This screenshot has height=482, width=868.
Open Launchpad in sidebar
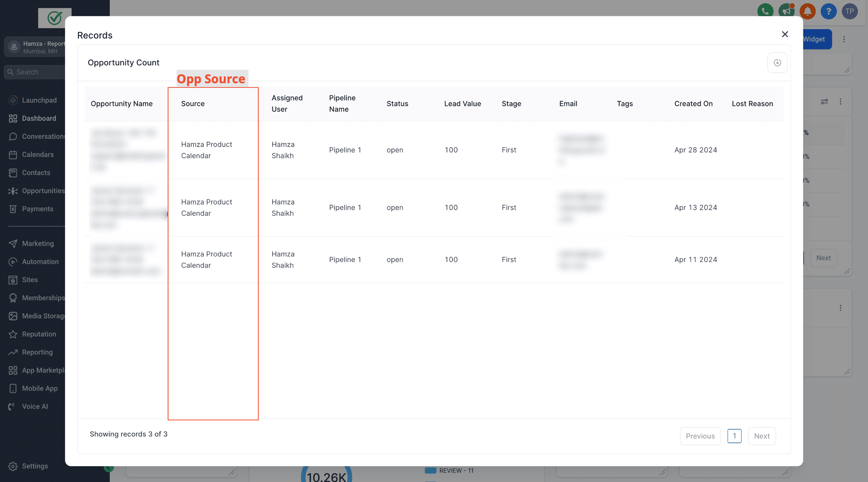32,100
